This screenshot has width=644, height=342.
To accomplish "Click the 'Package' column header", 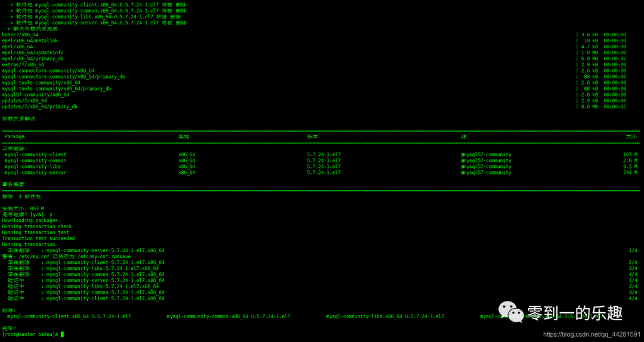I will click(x=14, y=136).
